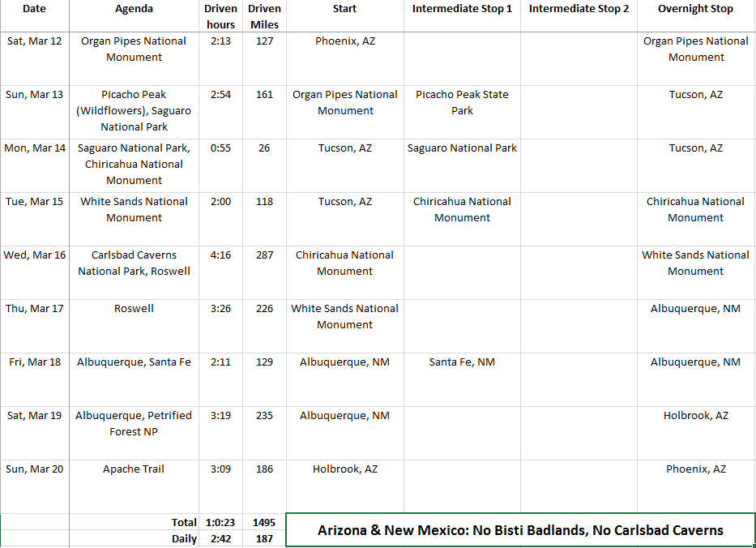Click the Roswell agenda cell for Mar 17
Screen dimensions: 756x548
pyautogui.click(x=134, y=309)
